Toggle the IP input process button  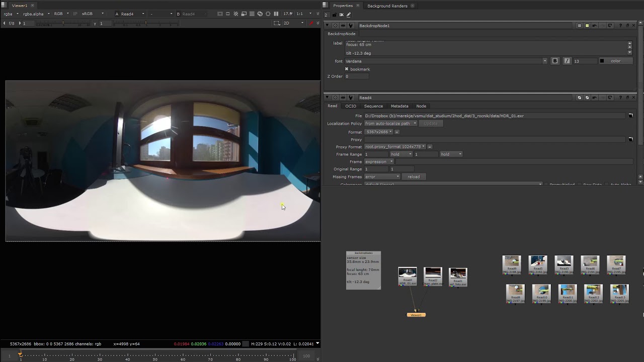76,14
